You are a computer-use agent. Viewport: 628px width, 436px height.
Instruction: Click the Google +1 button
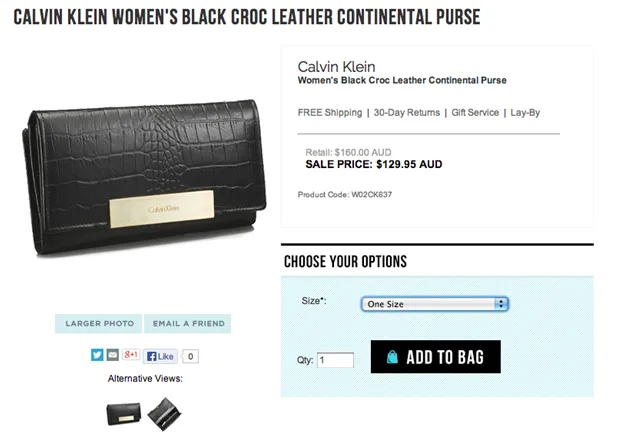[x=130, y=355]
